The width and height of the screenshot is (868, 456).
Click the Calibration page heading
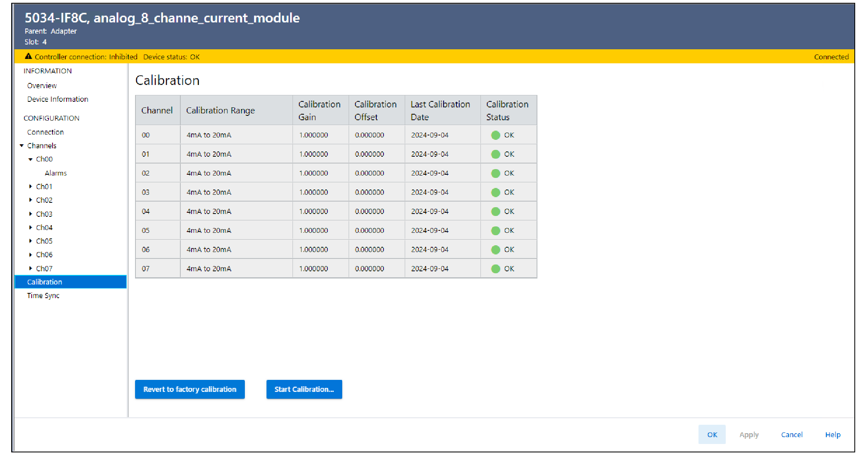pyautogui.click(x=168, y=80)
